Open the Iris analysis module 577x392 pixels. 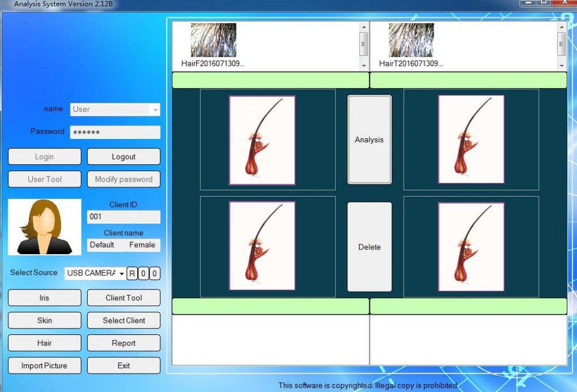pos(44,298)
